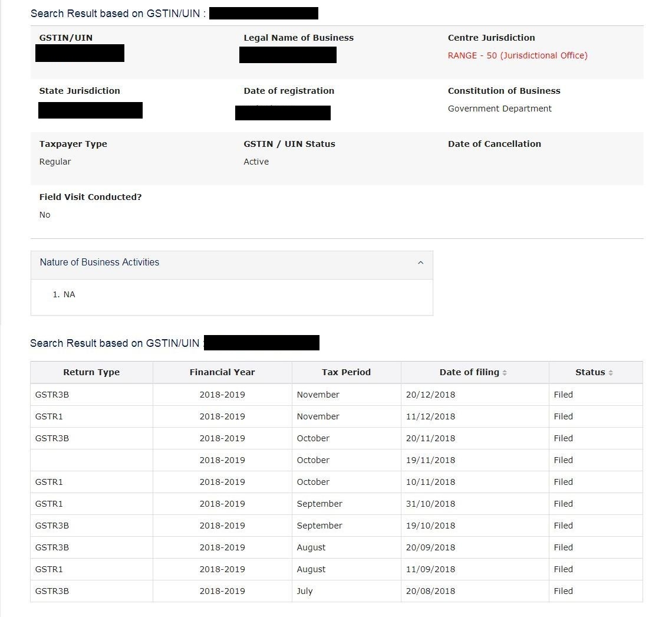Click the Active GSTIN/UIN Status value

pyautogui.click(x=256, y=161)
